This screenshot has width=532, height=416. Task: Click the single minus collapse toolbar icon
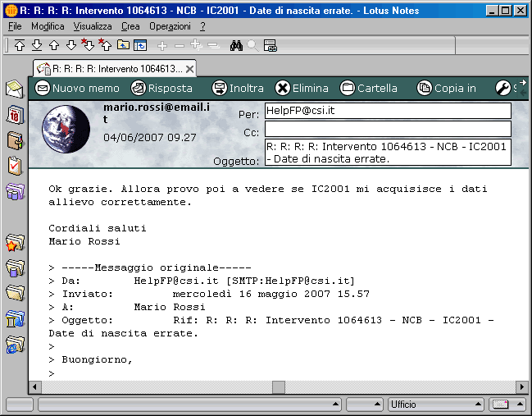click(180, 46)
